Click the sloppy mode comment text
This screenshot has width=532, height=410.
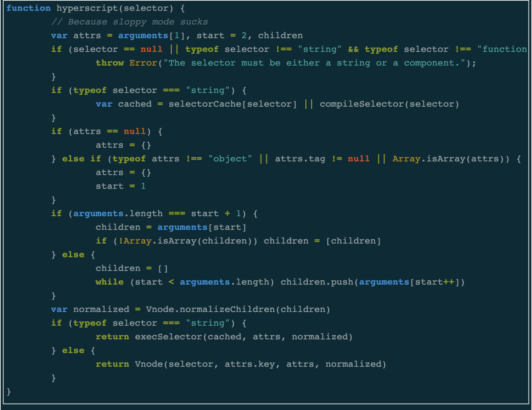coord(131,22)
